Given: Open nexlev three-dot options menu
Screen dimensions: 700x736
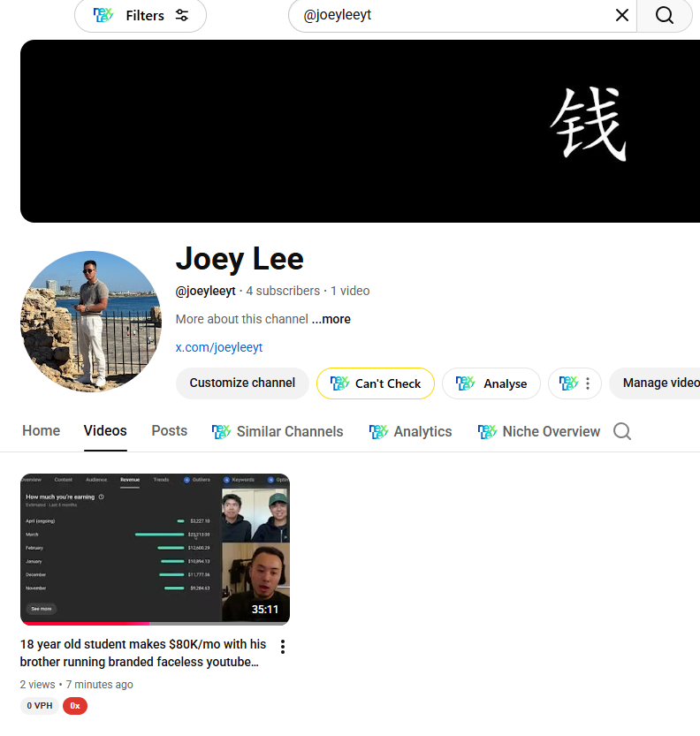Looking at the screenshot, I should pos(574,383).
